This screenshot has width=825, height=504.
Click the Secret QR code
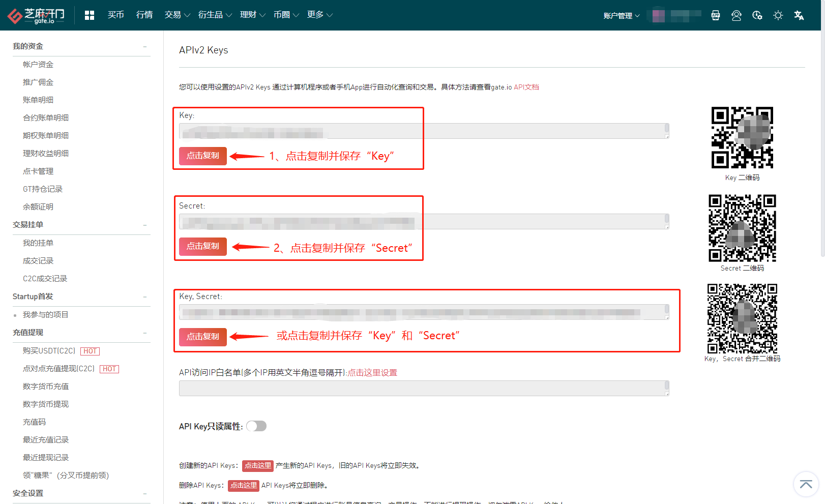(742, 228)
